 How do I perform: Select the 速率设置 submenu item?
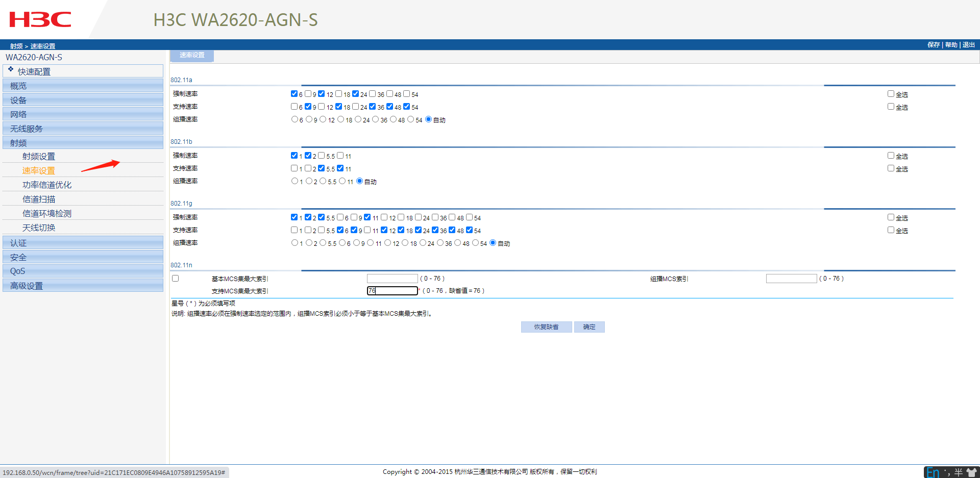[x=39, y=171]
